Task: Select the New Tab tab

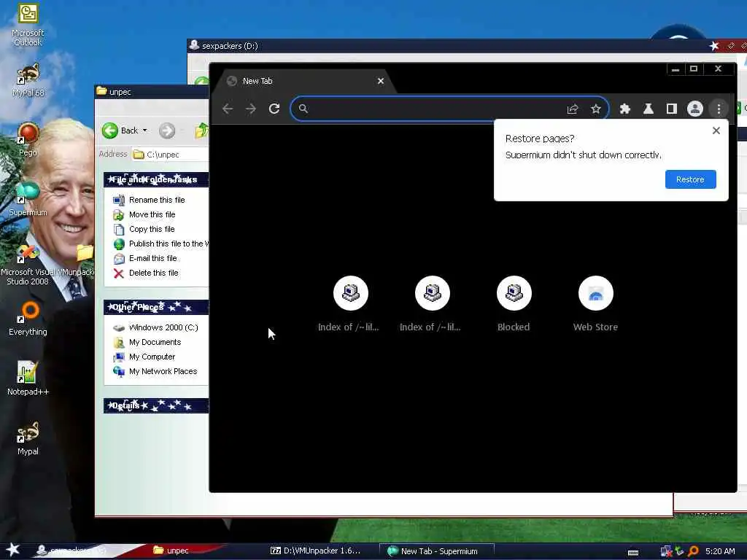Action: (x=305, y=81)
